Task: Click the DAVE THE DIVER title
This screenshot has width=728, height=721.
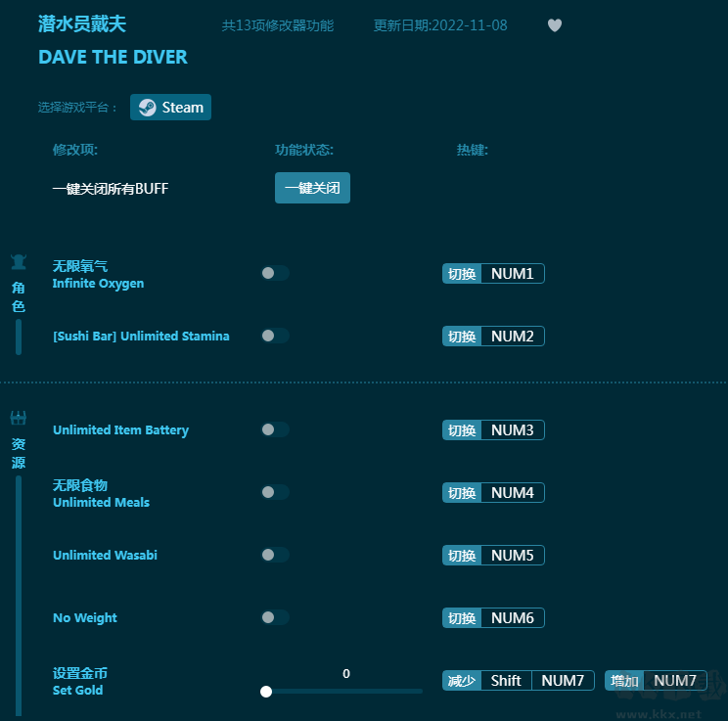Action: pyautogui.click(x=113, y=57)
